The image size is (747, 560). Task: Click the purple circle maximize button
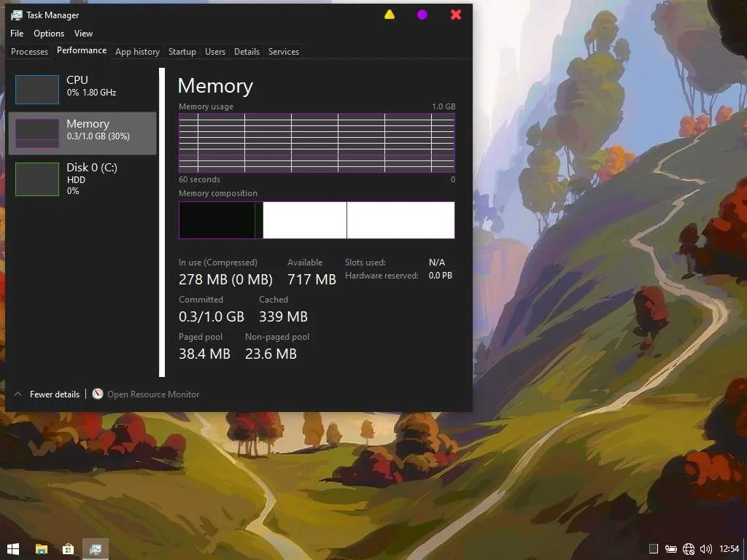coord(422,15)
